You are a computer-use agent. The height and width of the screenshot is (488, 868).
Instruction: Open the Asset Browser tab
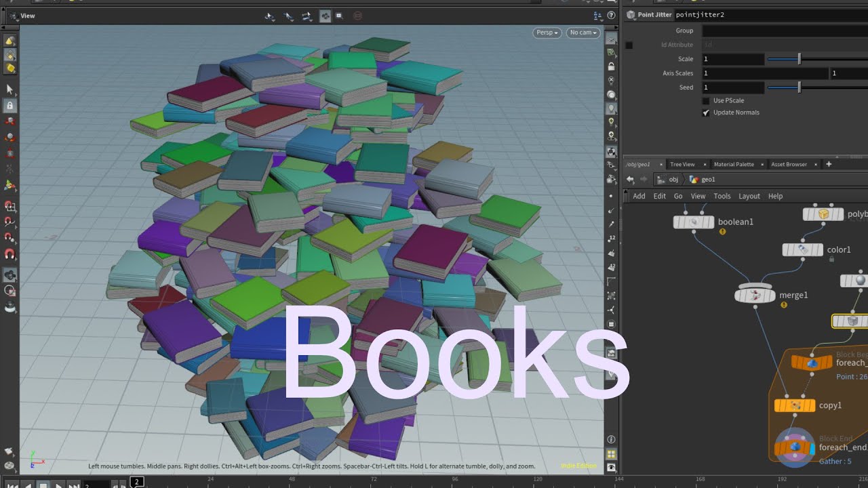pos(789,164)
